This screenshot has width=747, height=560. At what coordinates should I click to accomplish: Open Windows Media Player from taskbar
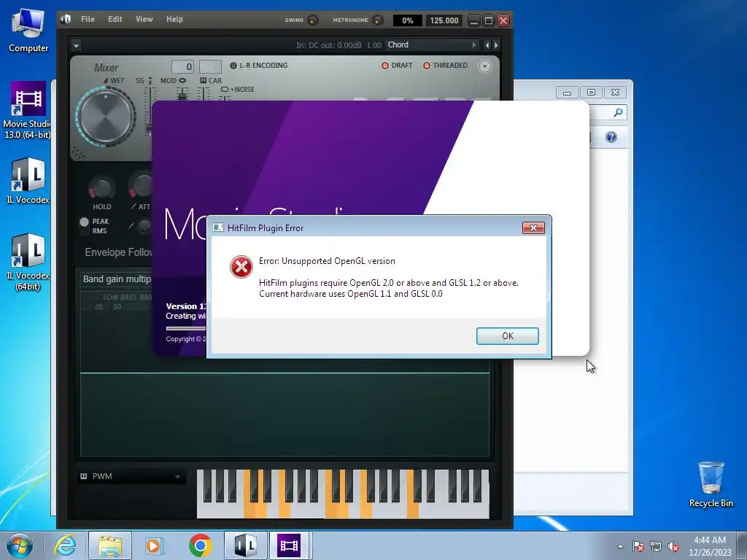pyautogui.click(x=153, y=545)
